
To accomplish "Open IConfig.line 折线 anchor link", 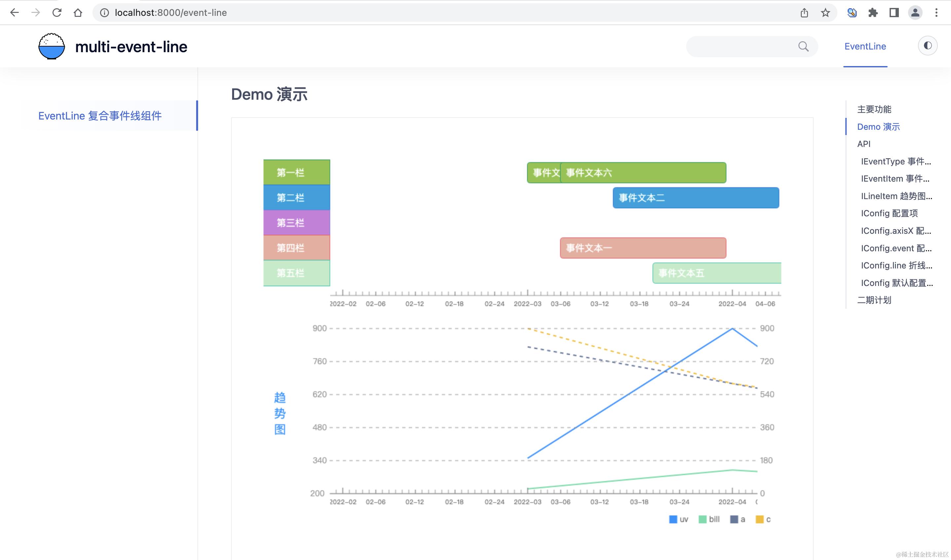I will 897,265.
